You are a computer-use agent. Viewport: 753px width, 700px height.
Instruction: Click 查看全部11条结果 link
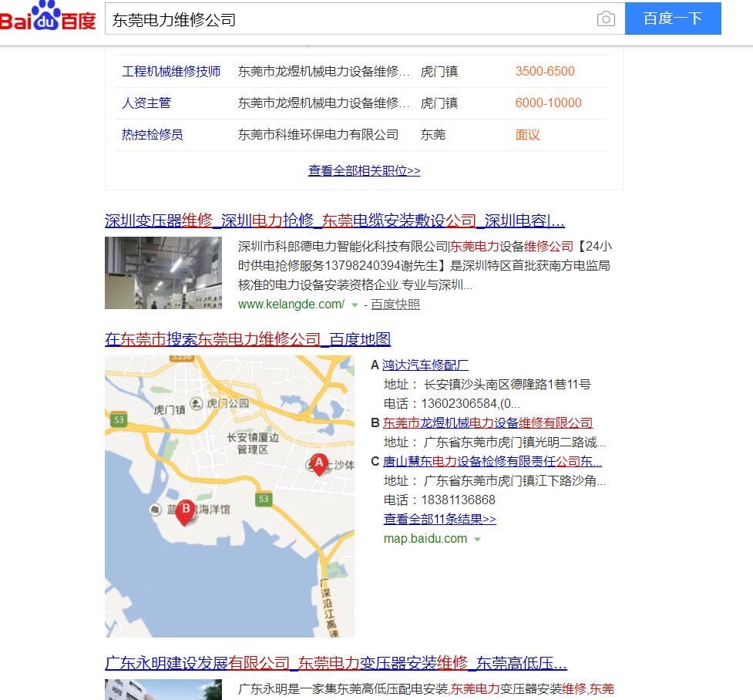coord(440,519)
